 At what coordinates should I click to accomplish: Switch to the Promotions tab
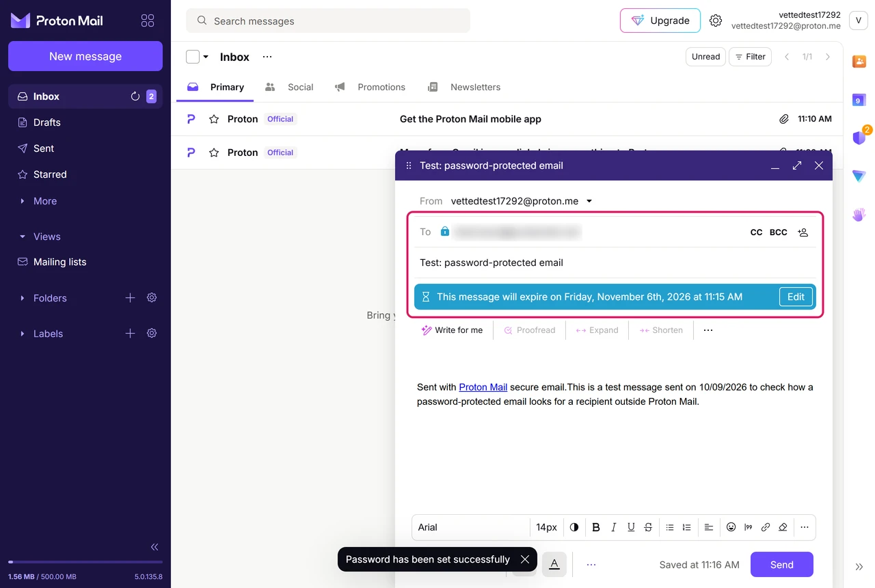click(370, 87)
